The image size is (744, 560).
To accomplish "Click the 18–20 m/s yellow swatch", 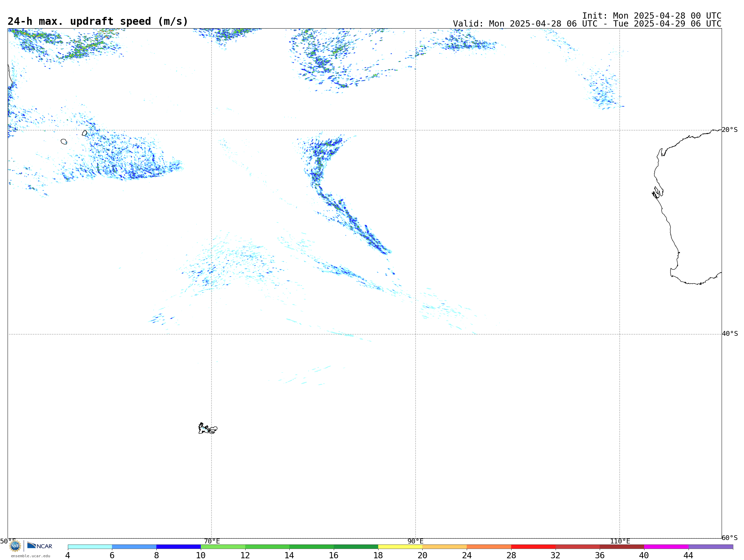I will coord(401,547).
